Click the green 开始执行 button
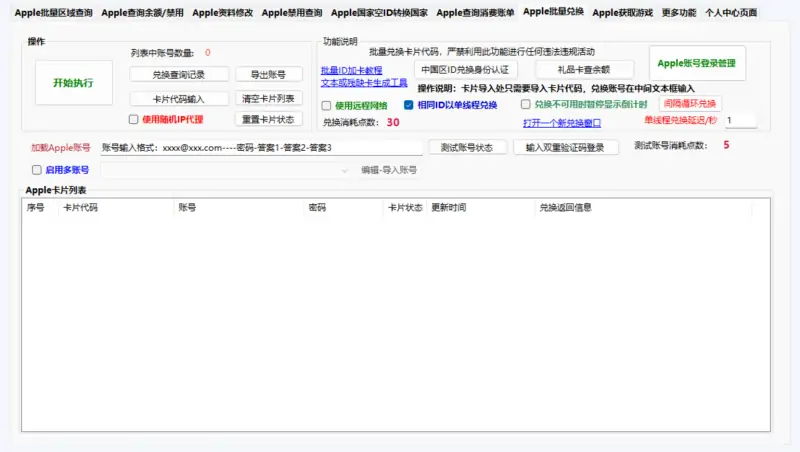 [73, 83]
